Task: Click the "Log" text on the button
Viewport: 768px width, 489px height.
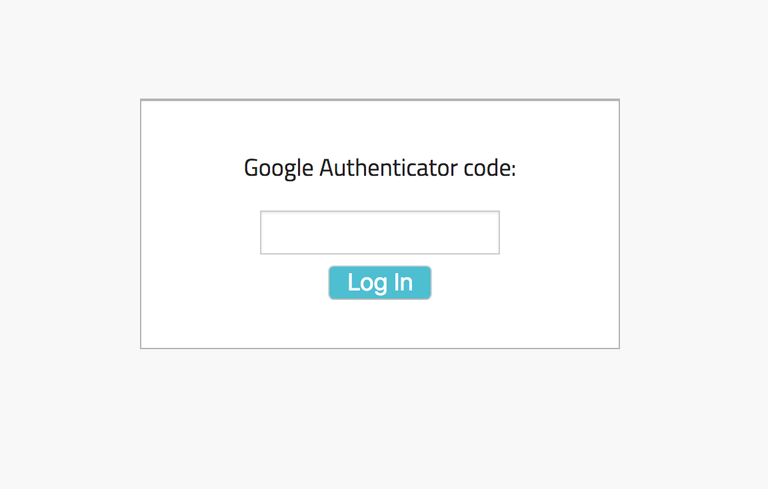Action: pyautogui.click(x=367, y=283)
